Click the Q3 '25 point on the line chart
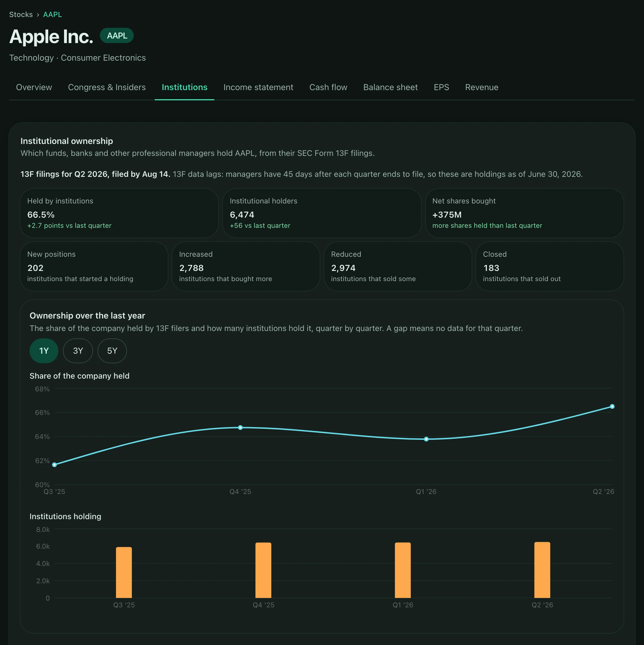Viewport: 644px width, 645px height. click(x=54, y=465)
